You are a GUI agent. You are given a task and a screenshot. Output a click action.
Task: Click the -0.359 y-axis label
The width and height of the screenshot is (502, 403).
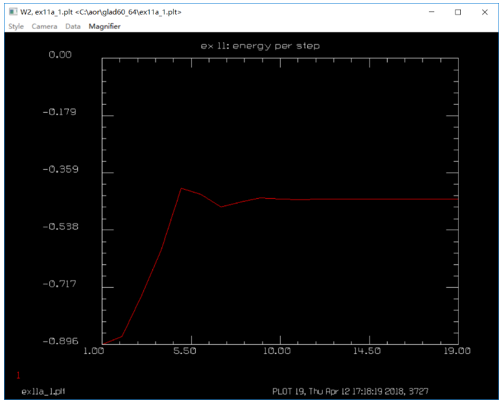[x=60, y=169]
